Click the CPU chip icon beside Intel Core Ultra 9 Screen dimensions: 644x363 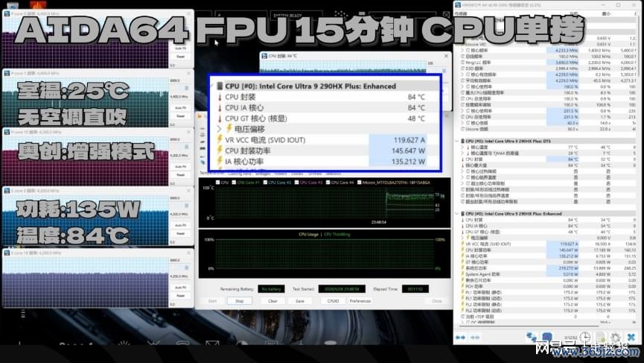[220, 86]
